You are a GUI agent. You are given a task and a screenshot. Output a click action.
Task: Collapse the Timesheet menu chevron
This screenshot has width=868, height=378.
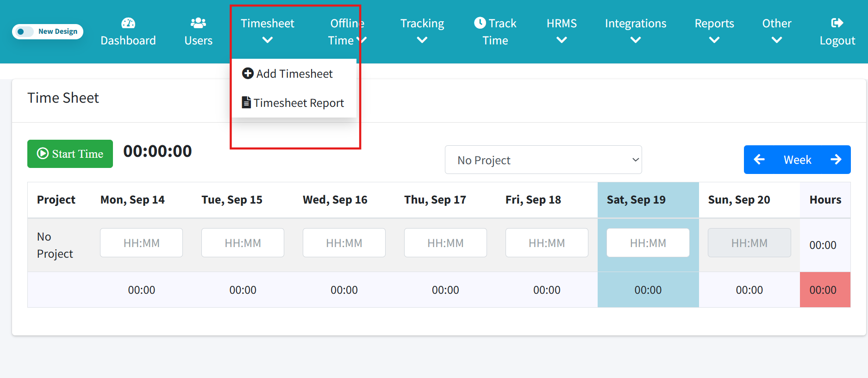(x=267, y=40)
